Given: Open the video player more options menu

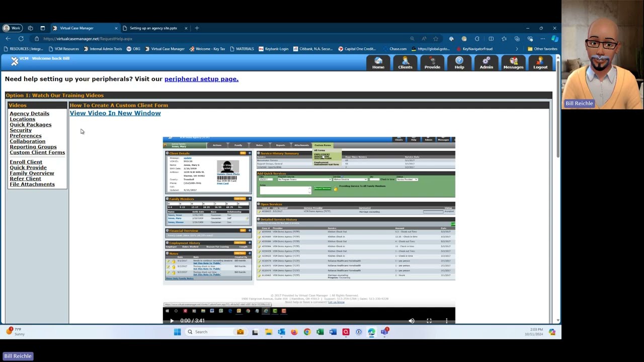Looking at the screenshot, I should pos(446,321).
